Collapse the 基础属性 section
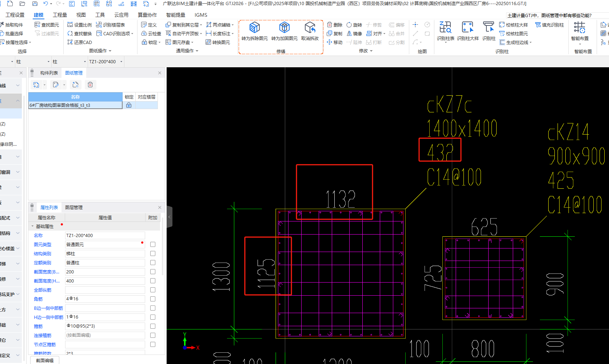The width and height of the screenshot is (609, 364). point(32,226)
